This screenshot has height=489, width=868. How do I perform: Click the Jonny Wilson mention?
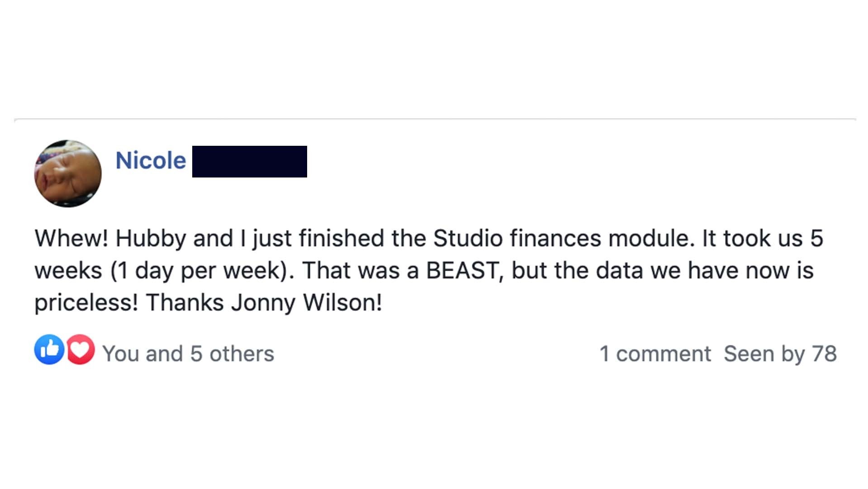[306, 302]
